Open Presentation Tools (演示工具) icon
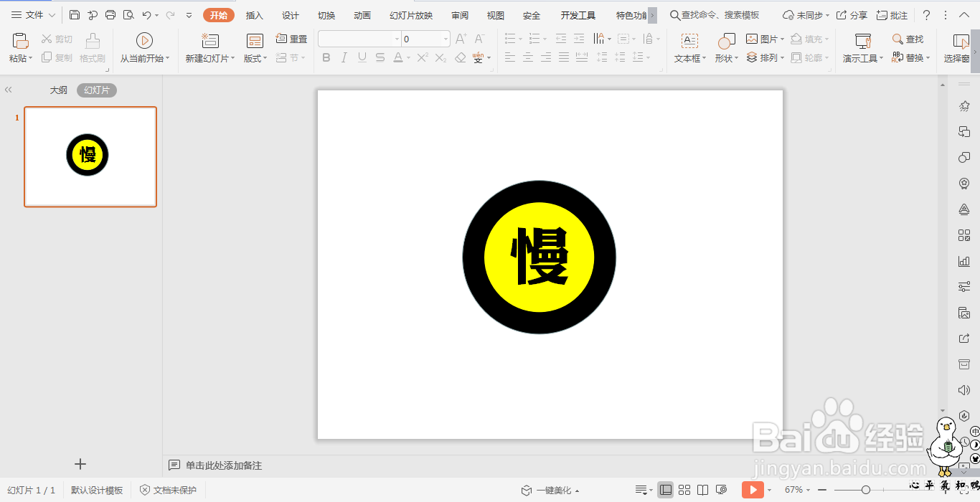This screenshot has width=980, height=502. (x=863, y=41)
